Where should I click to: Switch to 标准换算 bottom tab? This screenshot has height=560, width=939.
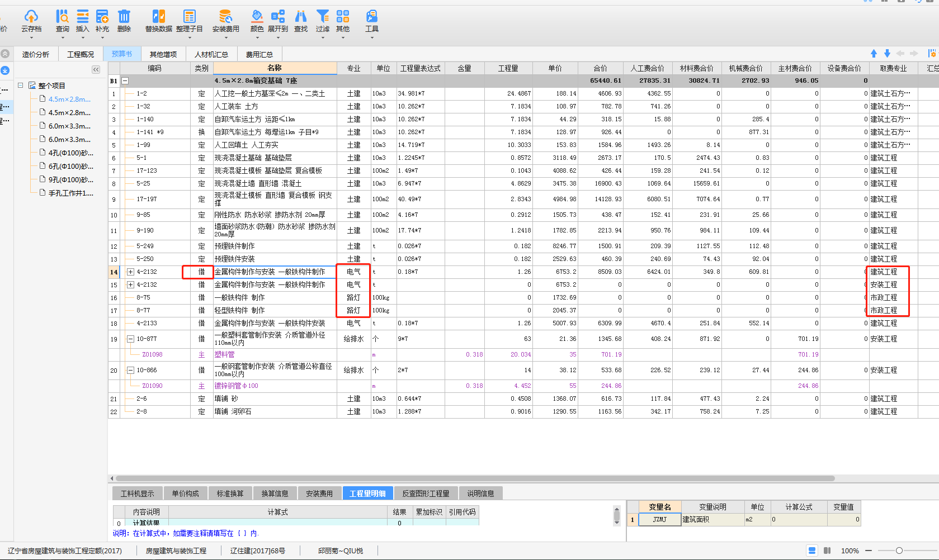click(x=230, y=493)
